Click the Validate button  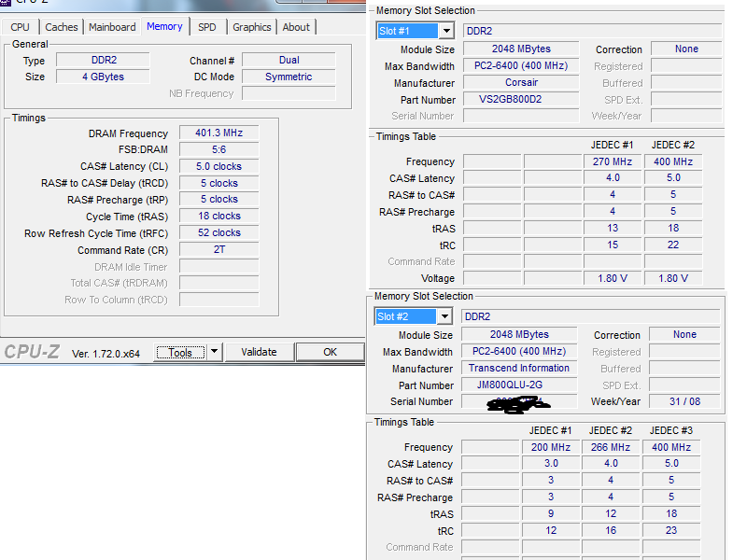(x=260, y=353)
